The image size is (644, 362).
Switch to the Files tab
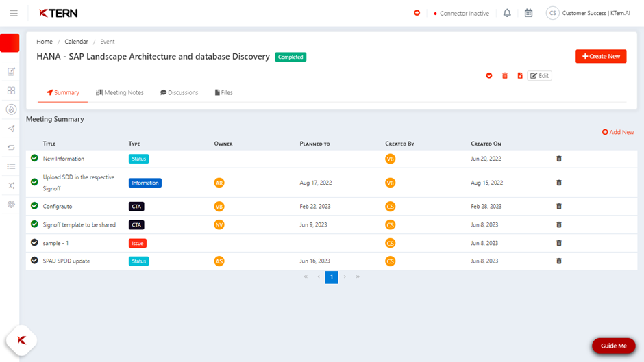tap(223, 93)
